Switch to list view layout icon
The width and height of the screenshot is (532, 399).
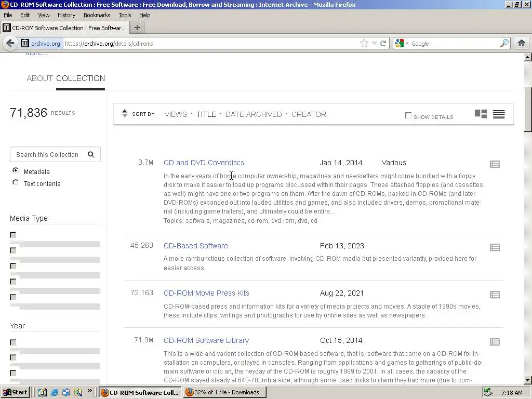pyautogui.click(x=499, y=114)
